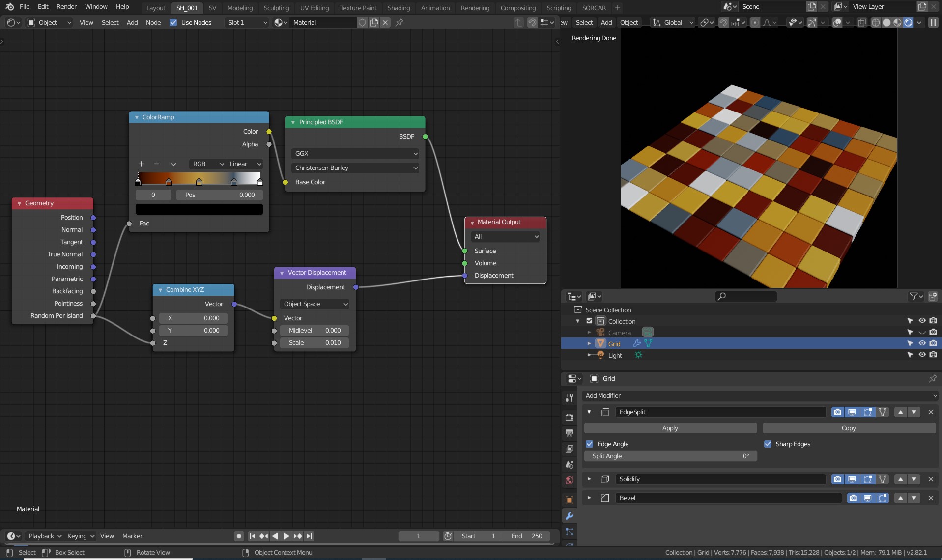Switch to the Shading workspace tab
942x560 pixels.
398,8
